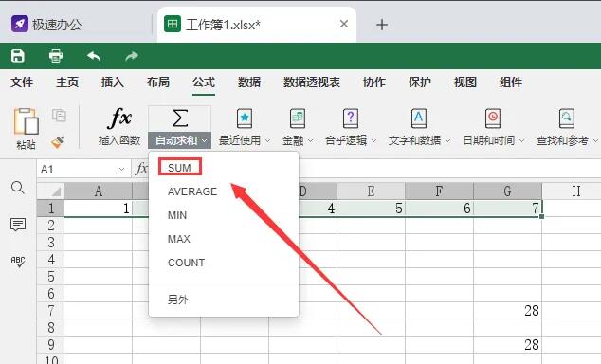Open Insert Function fx button
The width and height of the screenshot is (601, 364).
(119, 127)
